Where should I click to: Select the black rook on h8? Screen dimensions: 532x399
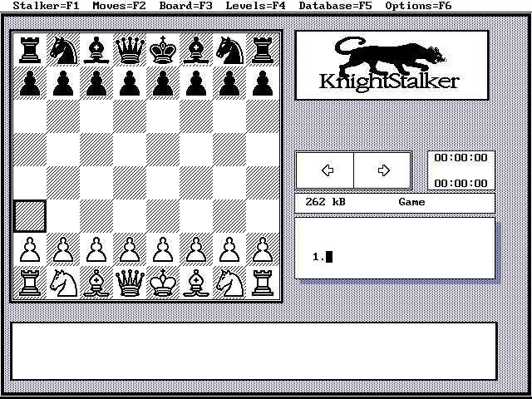pyautogui.click(x=263, y=50)
